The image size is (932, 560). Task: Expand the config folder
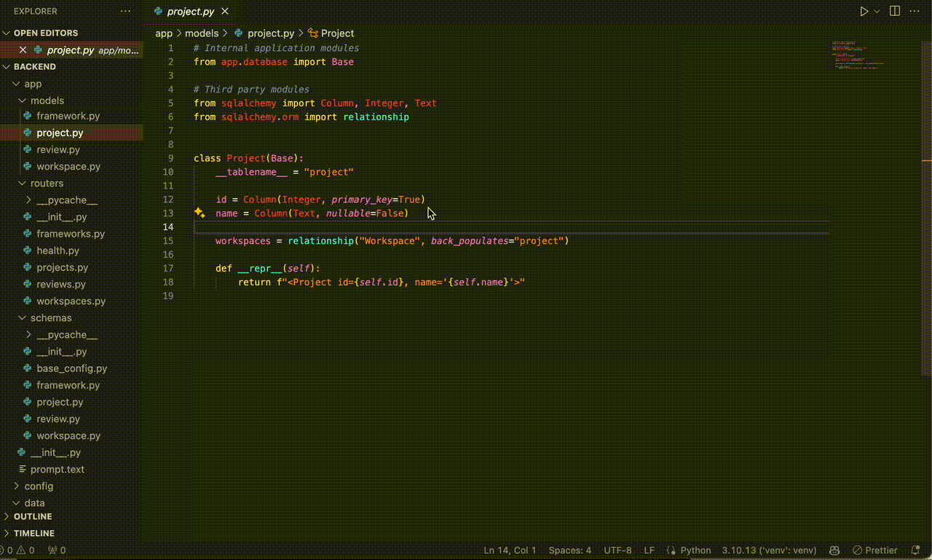click(x=39, y=486)
